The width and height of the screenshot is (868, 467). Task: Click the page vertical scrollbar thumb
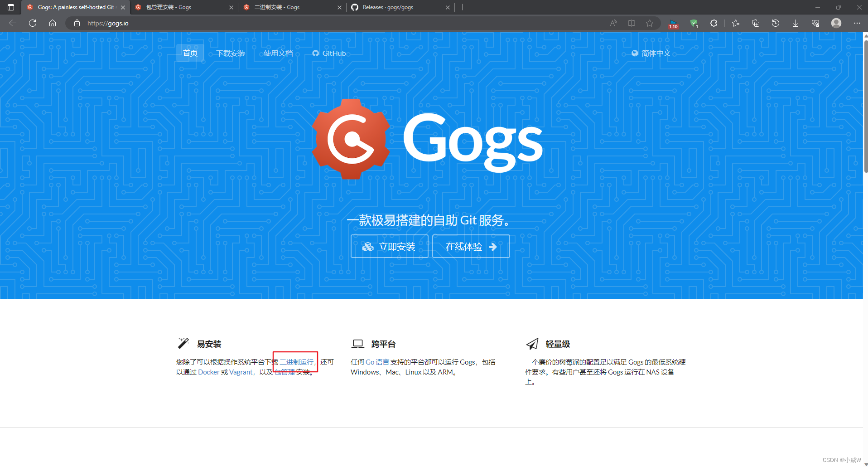[x=865, y=107]
